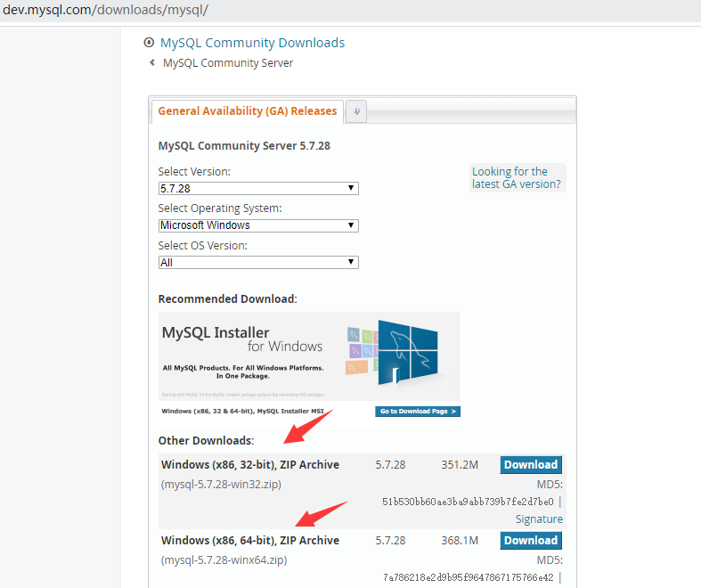Click the MySQL Community Server 5.7.28 heading
Viewport: 701px width, 588px height.
[244, 146]
